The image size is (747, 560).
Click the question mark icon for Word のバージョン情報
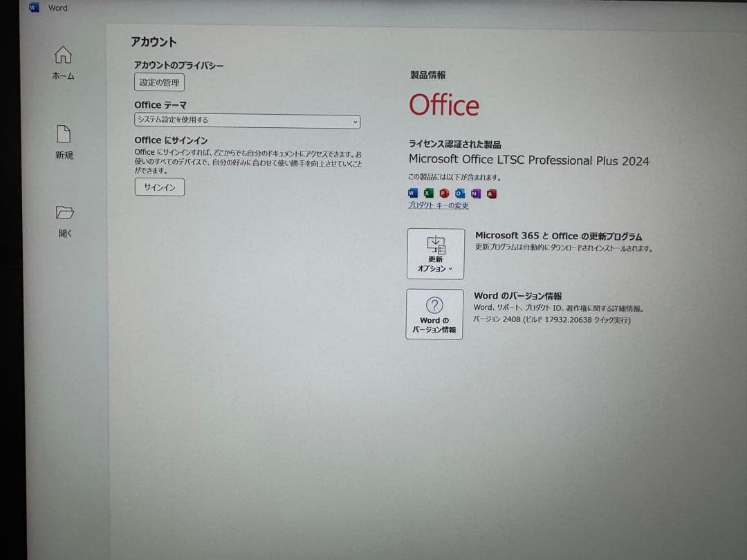[x=435, y=304]
